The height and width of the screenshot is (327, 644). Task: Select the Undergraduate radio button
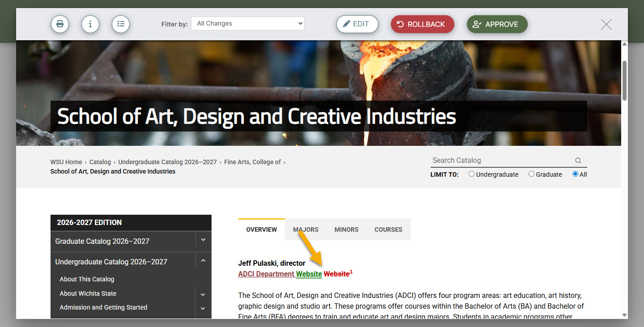(471, 174)
